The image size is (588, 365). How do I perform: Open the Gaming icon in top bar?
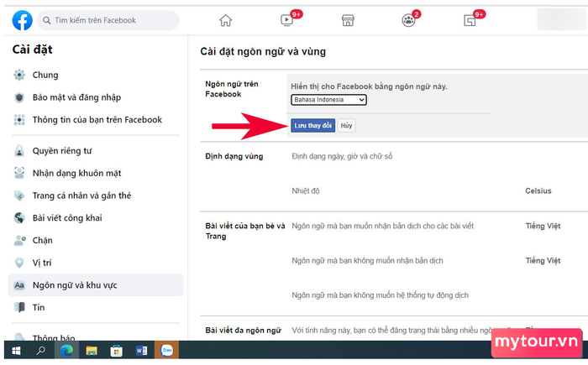470,20
